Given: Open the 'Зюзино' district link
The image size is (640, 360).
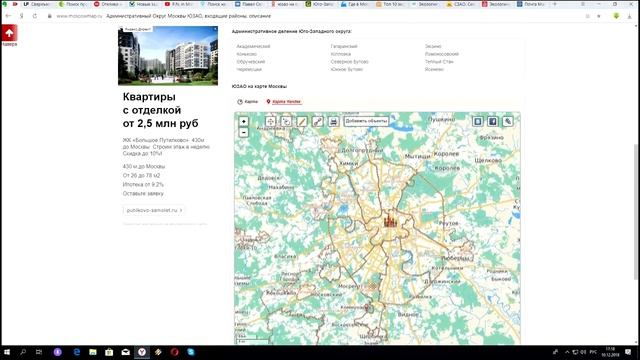Looking at the screenshot, I should (433, 47).
